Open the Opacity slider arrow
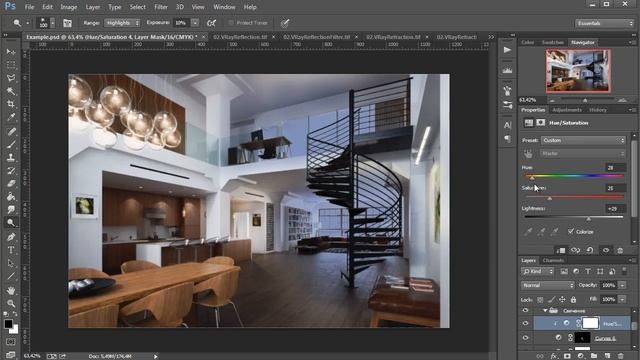The width and height of the screenshot is (640, 360). point(622,285)
